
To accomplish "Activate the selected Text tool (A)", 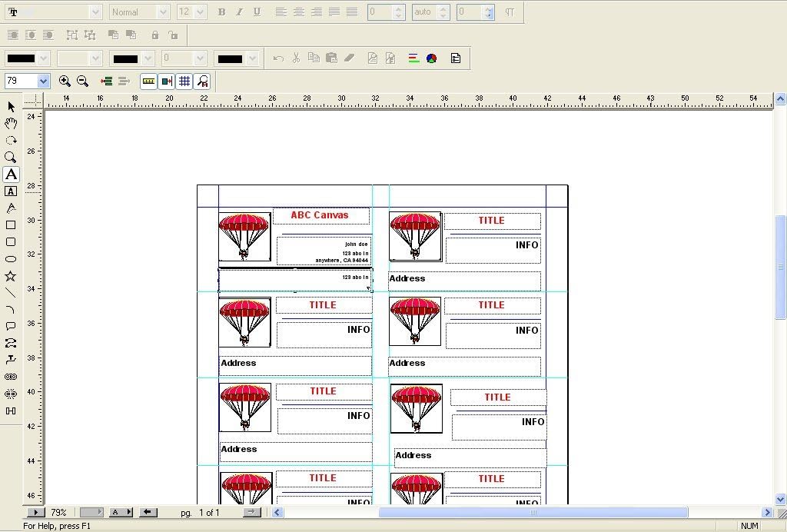I will coord(11,175).
